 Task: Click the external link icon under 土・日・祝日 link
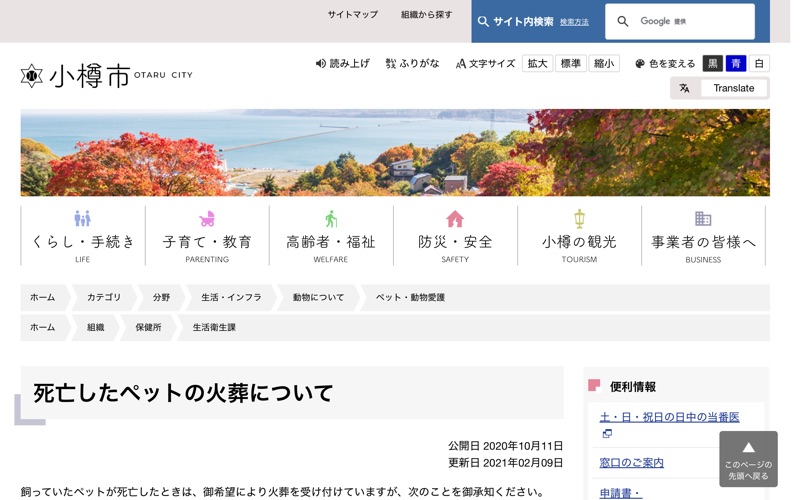pyautogui.click(x=607, y=434)
